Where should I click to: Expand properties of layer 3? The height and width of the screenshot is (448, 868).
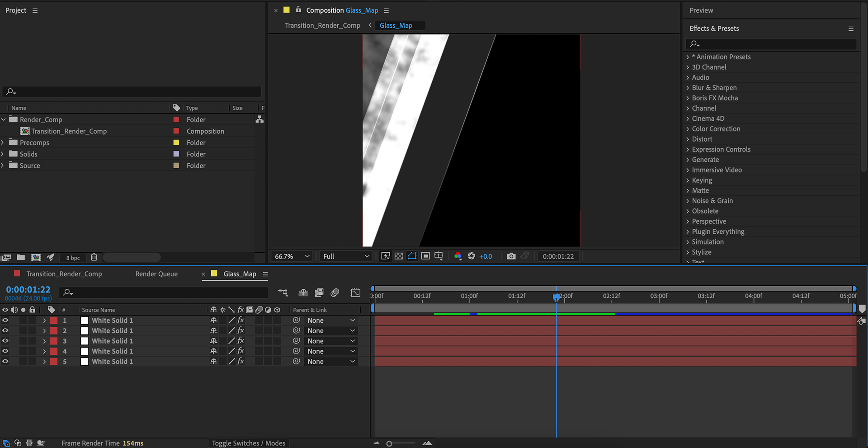[44, 341]
